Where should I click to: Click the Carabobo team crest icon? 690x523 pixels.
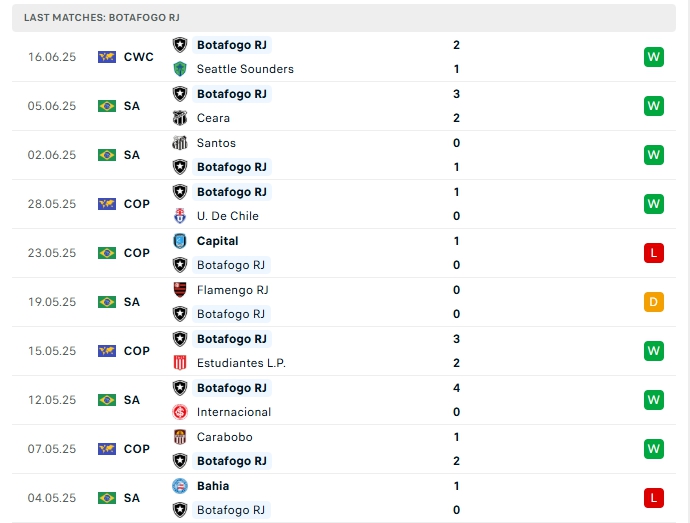pos(180,437)
